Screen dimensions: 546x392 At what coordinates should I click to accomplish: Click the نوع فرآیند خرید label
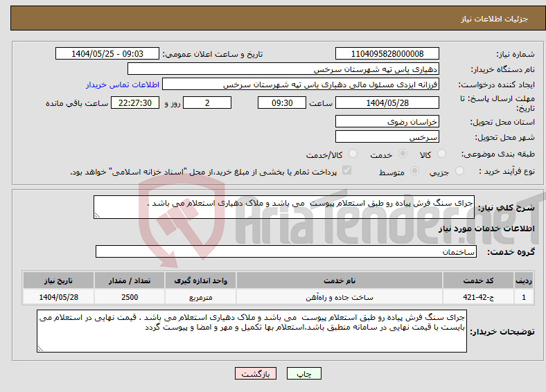pyautogui.click(x=507, y=171)
